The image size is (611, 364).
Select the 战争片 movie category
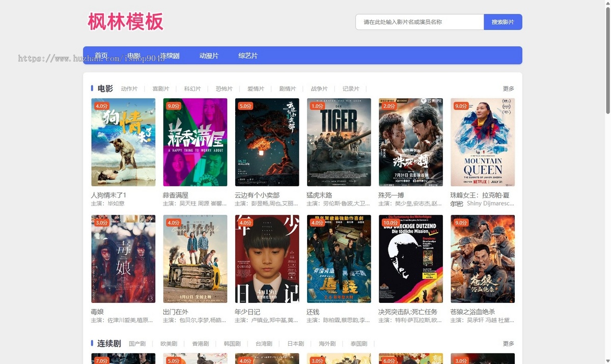click(x=319, y=89)
